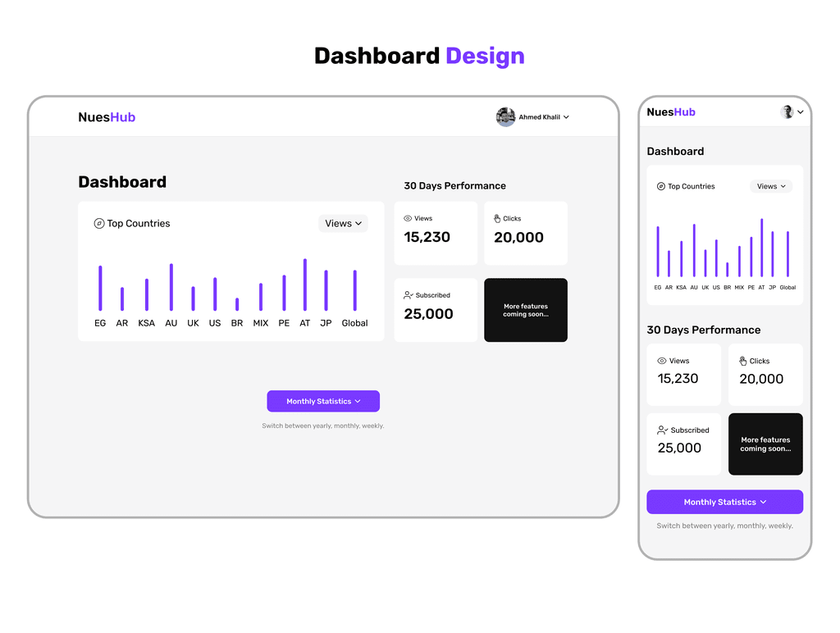Screen dimensions: 840x633
Task: Select the UK bar in desktop chart
Action: [194, 298]
